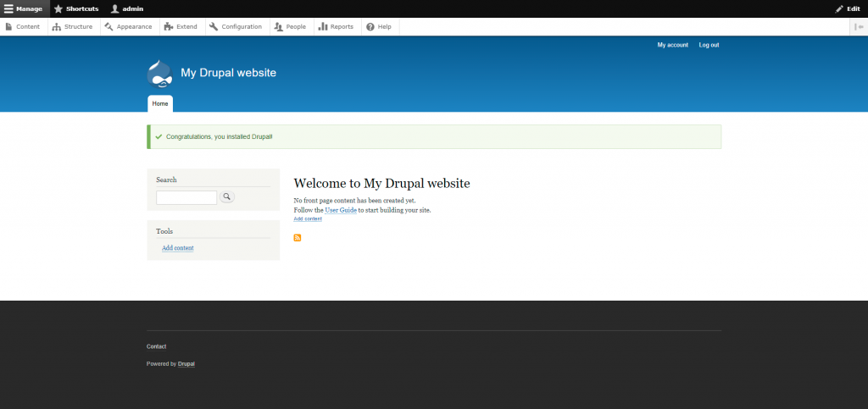Image resolution: width=868 pixels, height=409 pixels.
Task: Open the Shortcuts star menu
Action: coord(75,8)
